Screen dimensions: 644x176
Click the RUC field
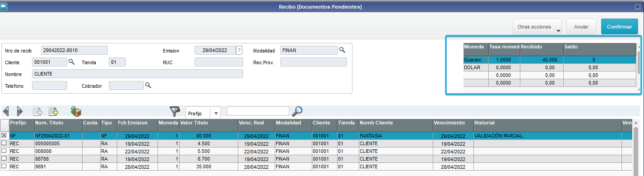[218, 62]
